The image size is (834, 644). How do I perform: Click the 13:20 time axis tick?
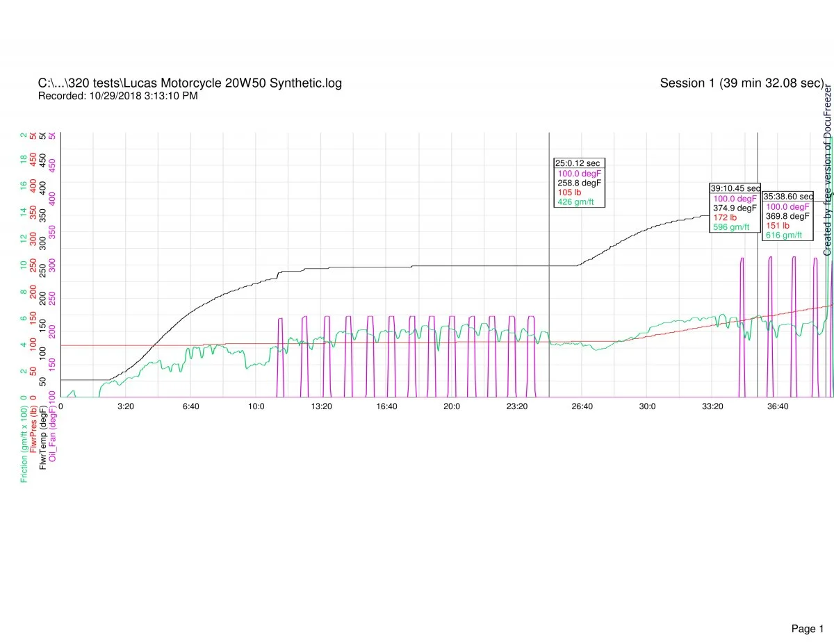321,406
